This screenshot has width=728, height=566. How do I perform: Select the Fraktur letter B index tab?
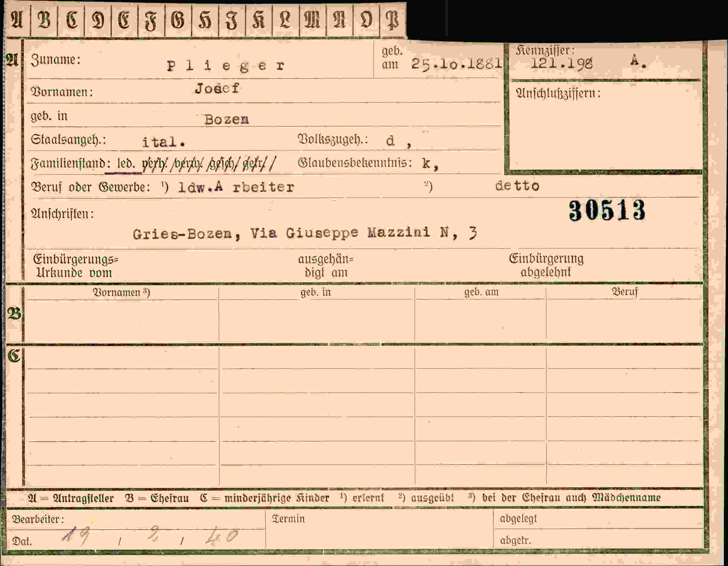click(x=44, y=20)
